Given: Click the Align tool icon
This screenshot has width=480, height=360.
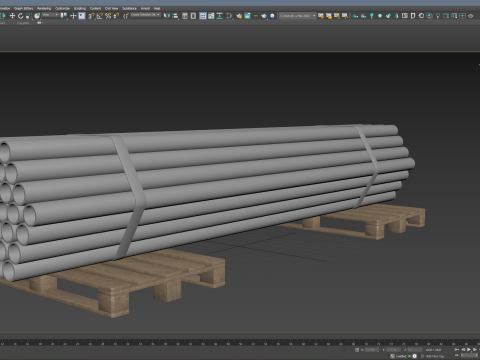Looking at the screenshot, I should 175,16.
